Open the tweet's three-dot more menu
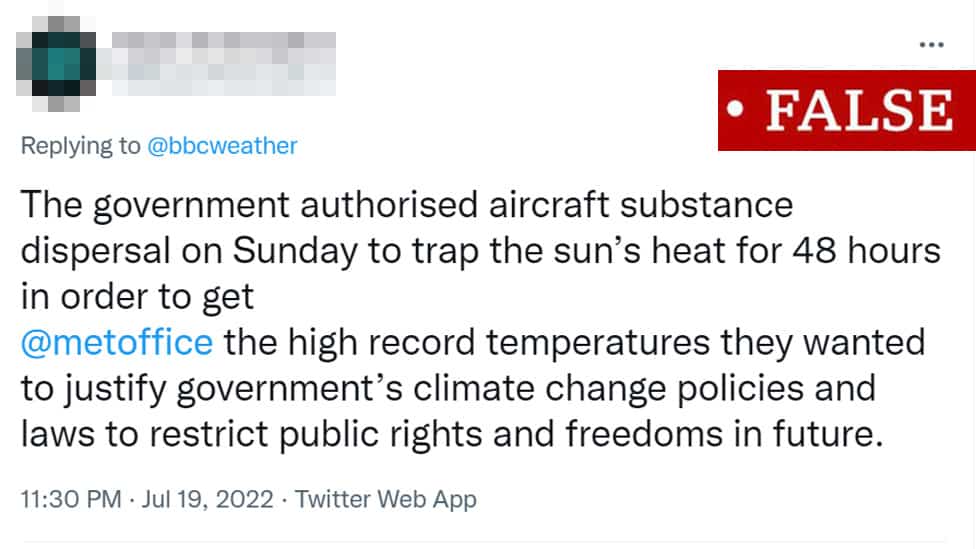Screen dimensions: 976x549 point(931,45)
